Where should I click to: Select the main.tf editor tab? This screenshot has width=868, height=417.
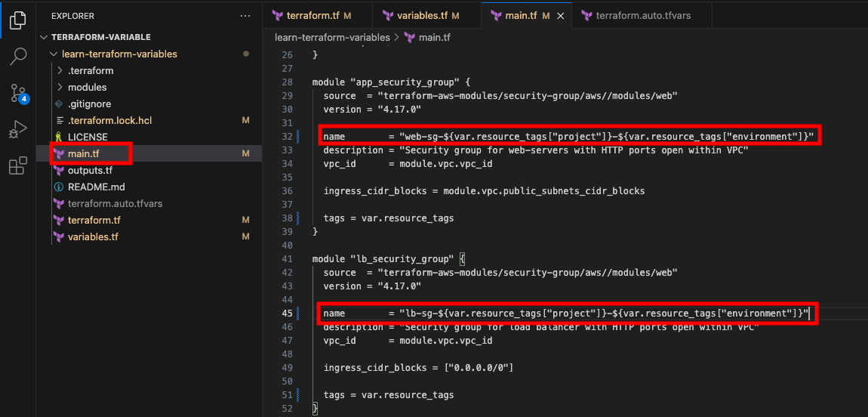pos(526,16)
